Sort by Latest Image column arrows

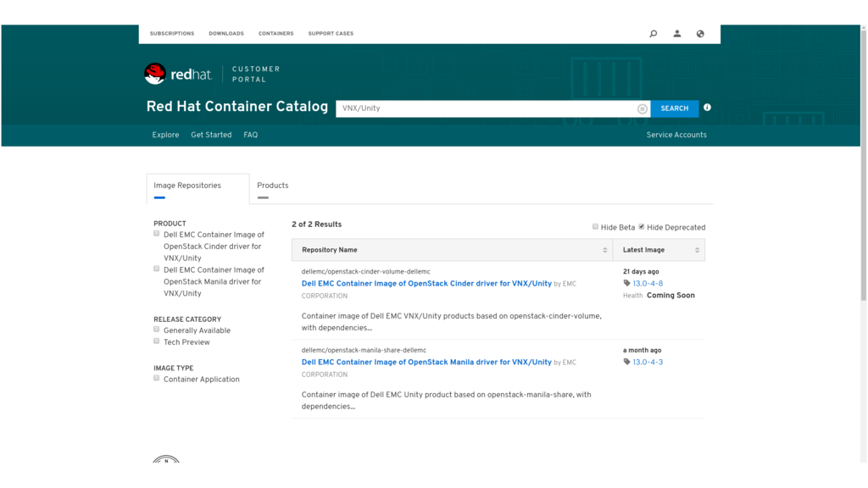coord(697,250)
